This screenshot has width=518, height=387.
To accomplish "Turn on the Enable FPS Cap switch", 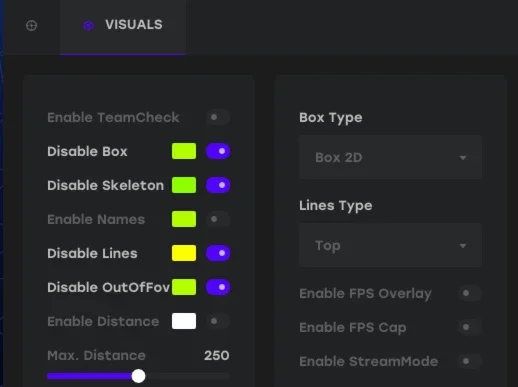I will coord(469,327).
